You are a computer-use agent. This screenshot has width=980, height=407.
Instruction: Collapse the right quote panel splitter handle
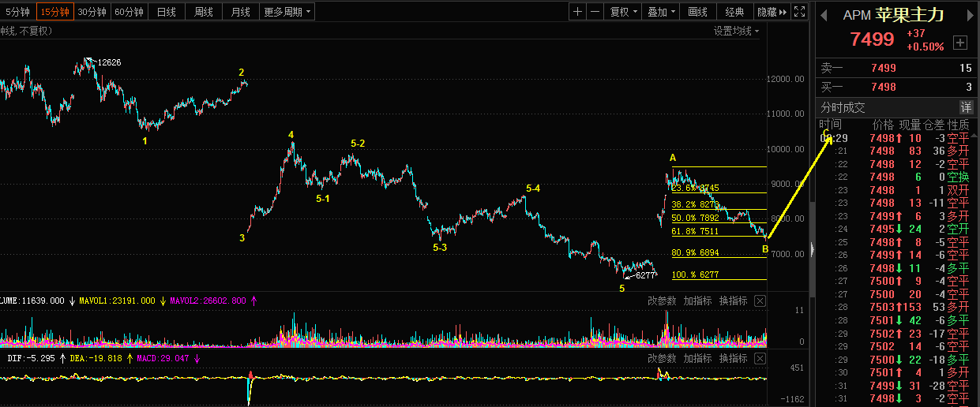coord(811,251)
